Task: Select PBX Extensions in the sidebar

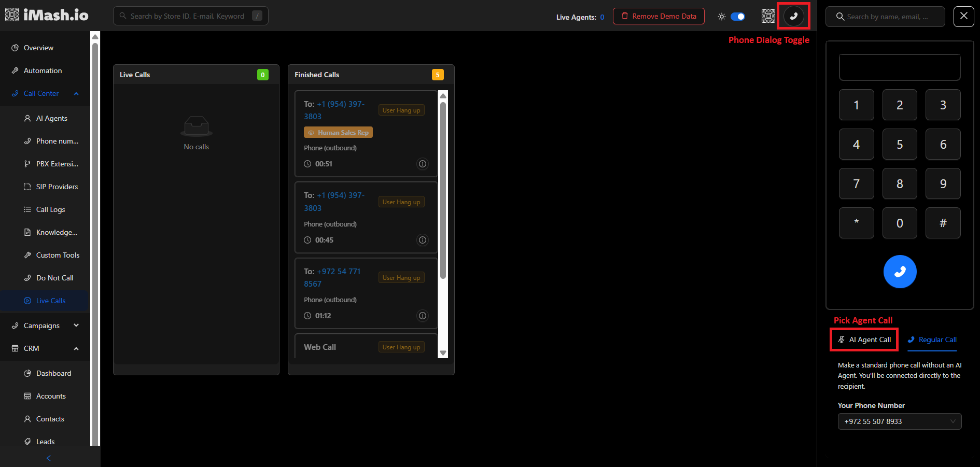Action: click(x=56, y=164)
